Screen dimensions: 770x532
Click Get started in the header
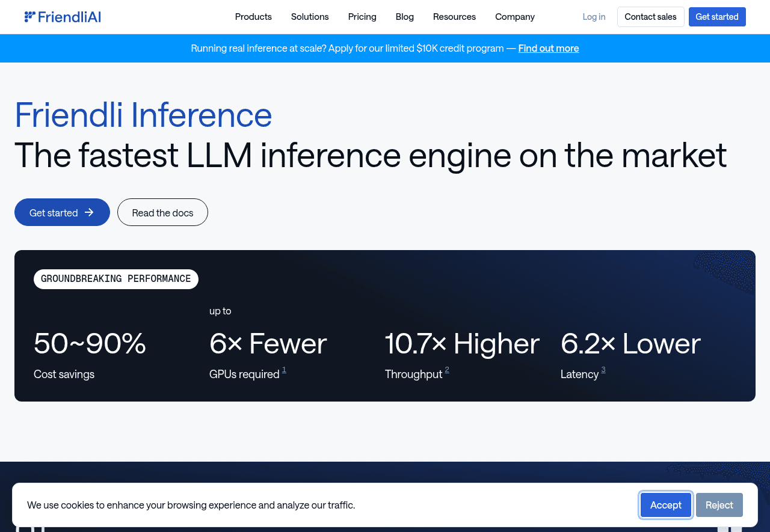coord(716,17)
